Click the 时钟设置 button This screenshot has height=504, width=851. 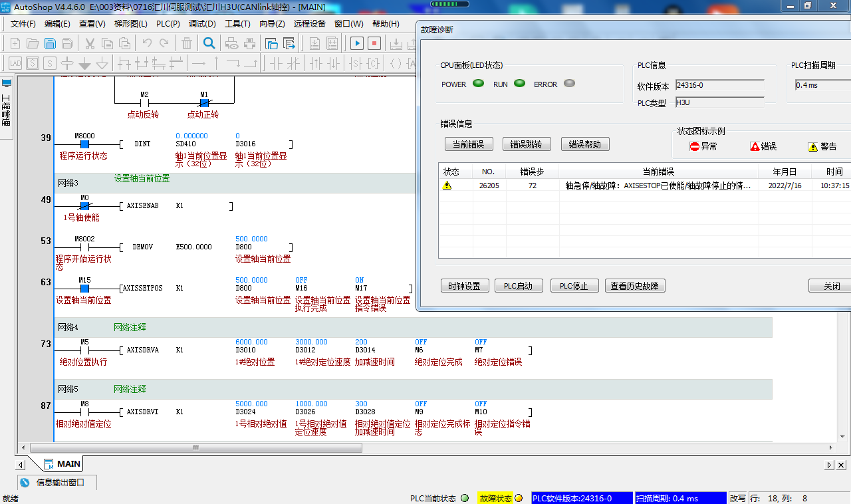[464, 286]
